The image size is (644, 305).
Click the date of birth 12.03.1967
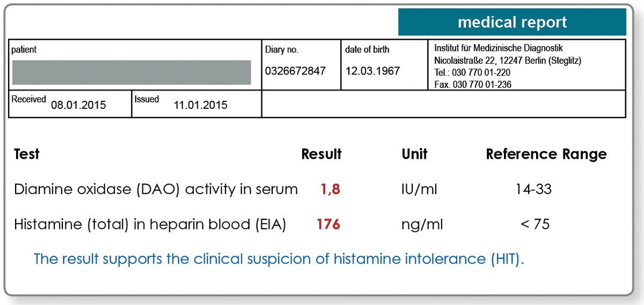(372, 71)
